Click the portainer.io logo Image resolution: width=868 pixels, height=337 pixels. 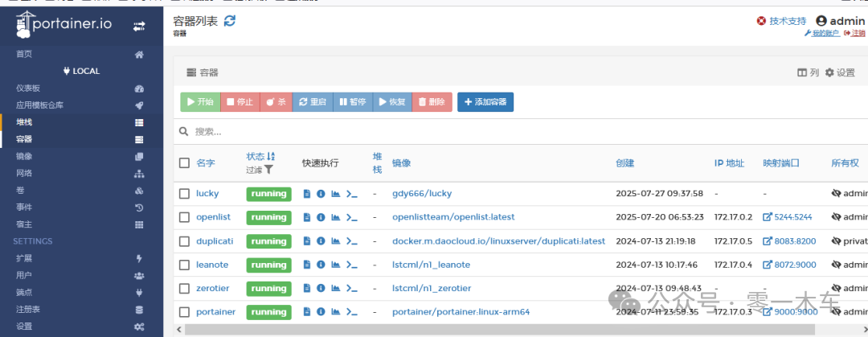[63, 25]
